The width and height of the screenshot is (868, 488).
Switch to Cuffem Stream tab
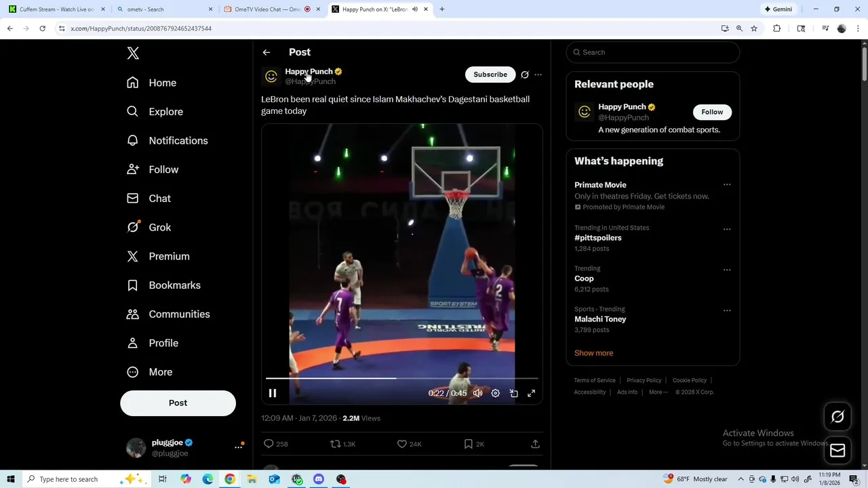57,9
